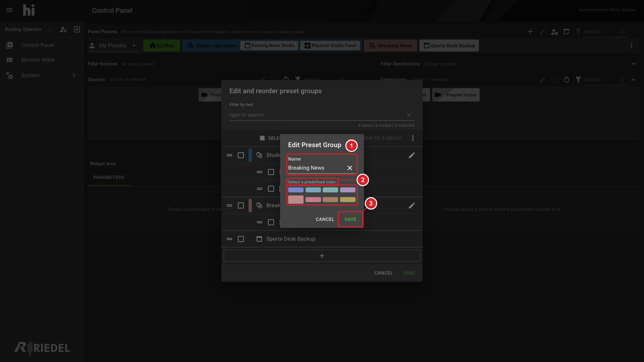Click the edit pencil in Panel Presets toolbar
Image resolution: width=644 pixels, height=362 pixels.
542,32
